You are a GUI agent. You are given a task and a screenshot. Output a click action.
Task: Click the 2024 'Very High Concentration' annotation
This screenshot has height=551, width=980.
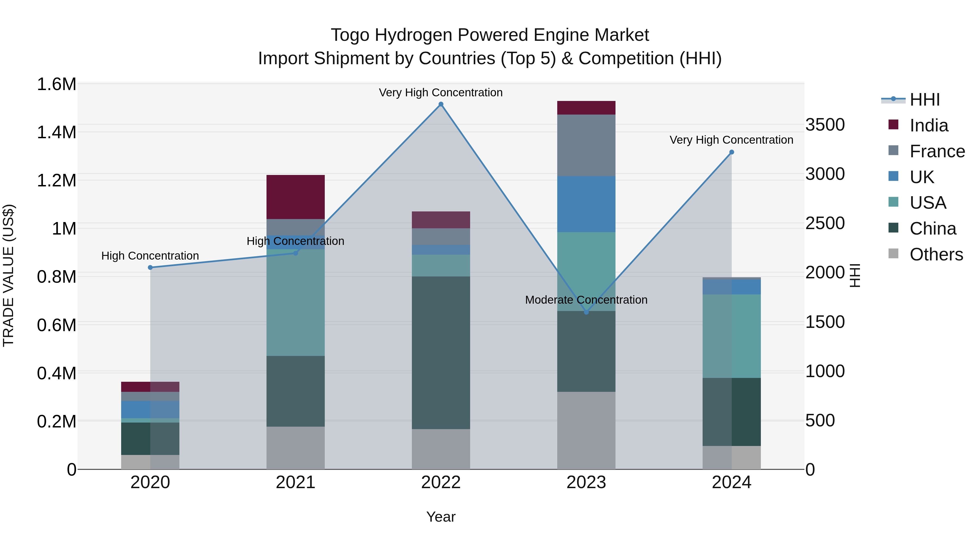point(731,140)
